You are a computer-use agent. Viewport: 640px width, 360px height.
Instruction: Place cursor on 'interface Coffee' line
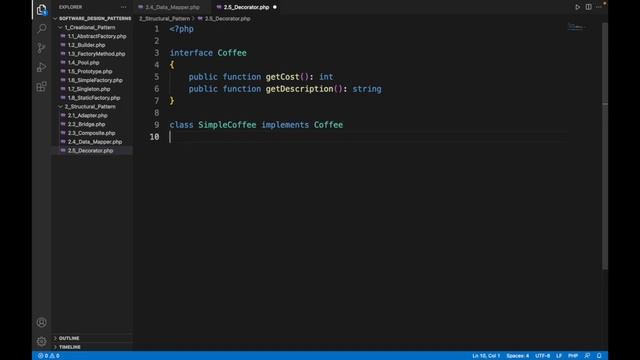pos(208,53)
